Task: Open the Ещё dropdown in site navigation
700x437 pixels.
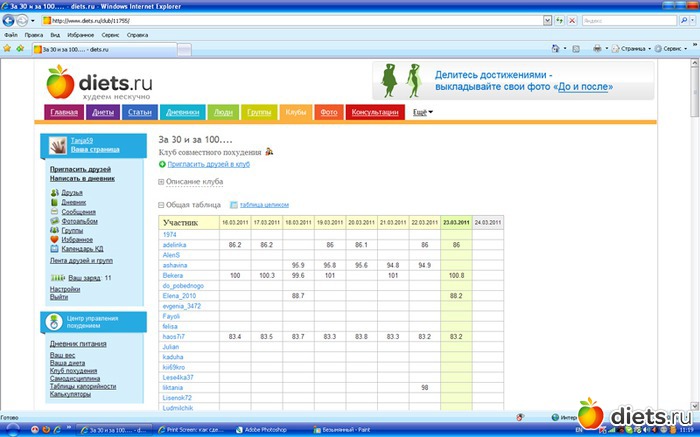Action: [x=423, y=112]
